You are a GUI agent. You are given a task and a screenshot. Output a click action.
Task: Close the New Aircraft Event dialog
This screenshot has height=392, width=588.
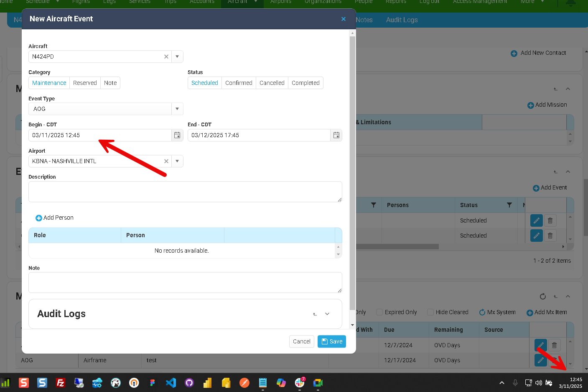pyautogui.click(x=344, y=19)
